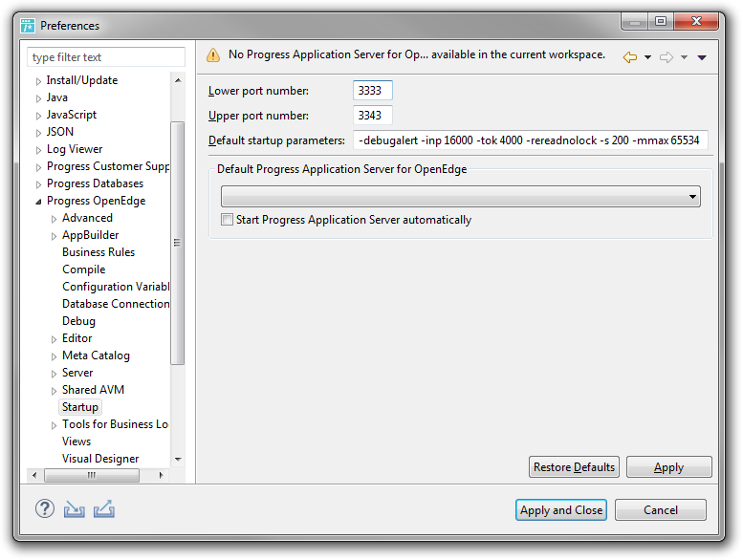Click the Upper port number field
Viewport: 743px width, 560px height.
point(372,116)
